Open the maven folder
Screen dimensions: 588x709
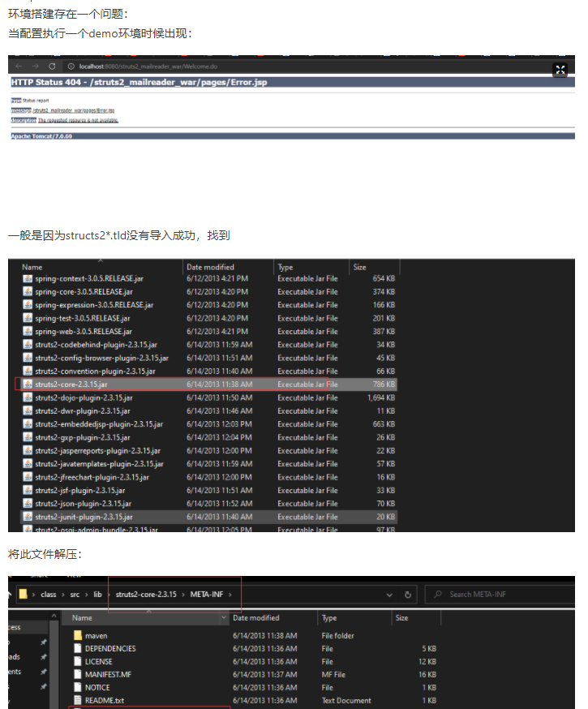(96, 635)
